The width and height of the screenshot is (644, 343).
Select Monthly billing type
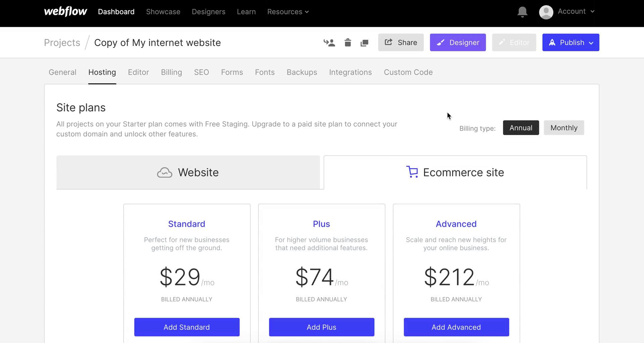564,128
